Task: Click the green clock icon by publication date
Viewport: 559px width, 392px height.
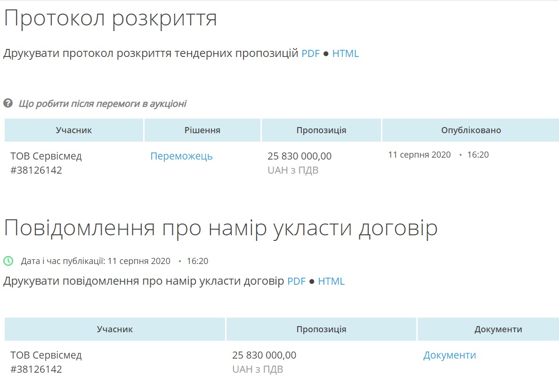Action: pos(8,261)
